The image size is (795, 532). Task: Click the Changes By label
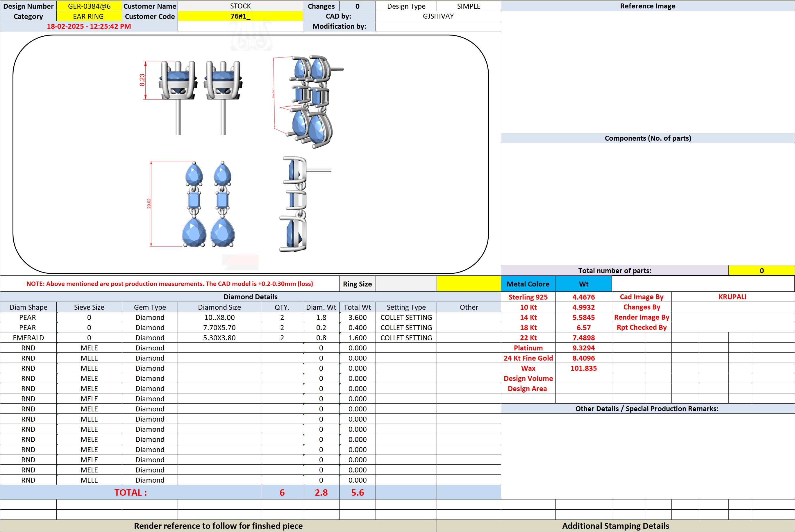642,307
